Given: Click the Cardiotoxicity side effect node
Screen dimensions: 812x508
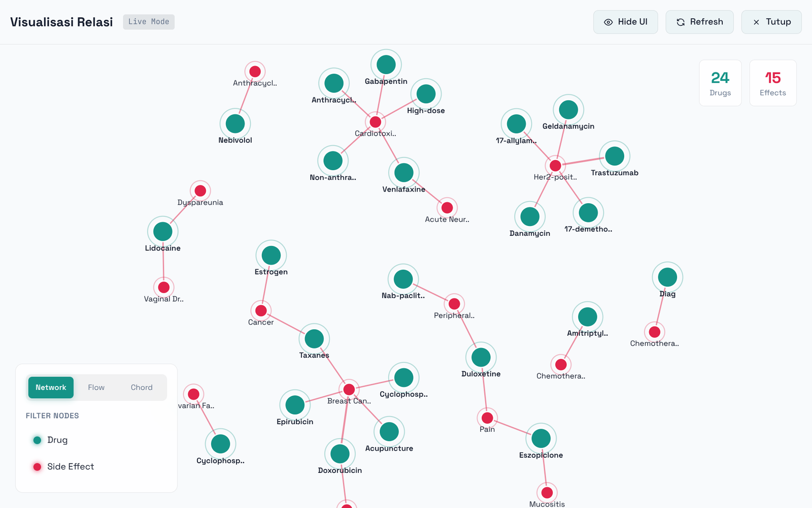Looking at the screenshot, I should point(376,122).
